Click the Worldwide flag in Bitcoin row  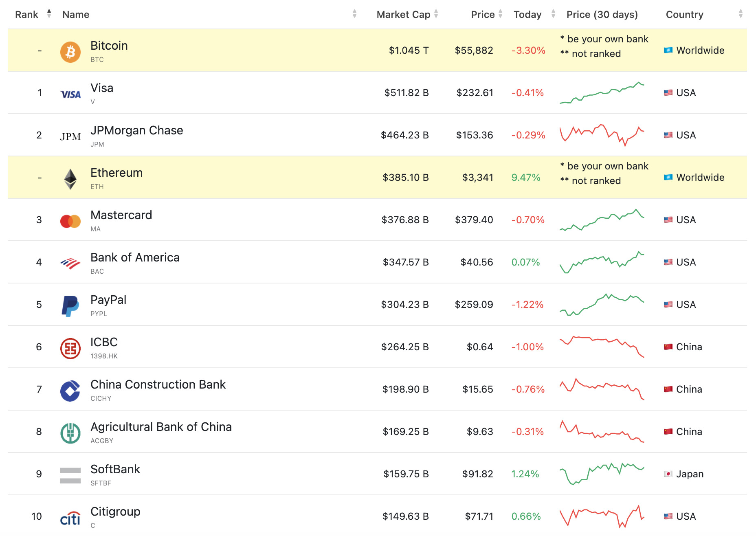[x=668, y=51]
